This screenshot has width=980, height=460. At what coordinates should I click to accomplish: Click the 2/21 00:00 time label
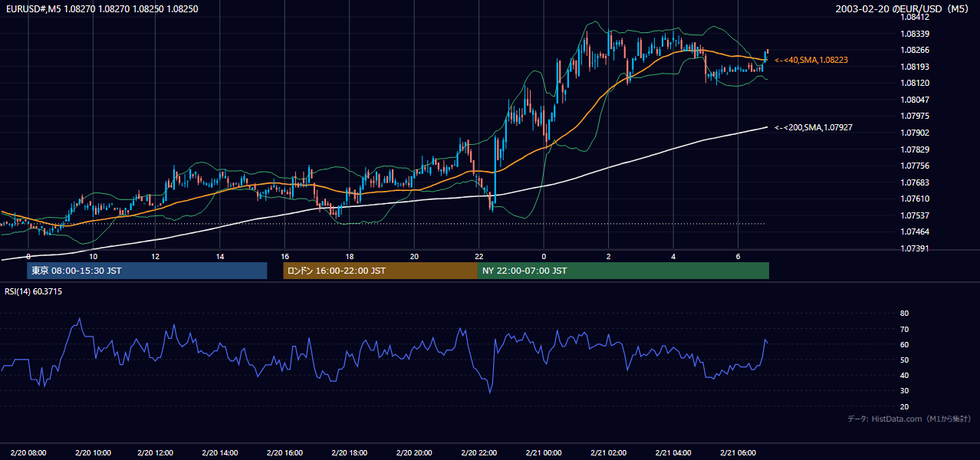544,452
